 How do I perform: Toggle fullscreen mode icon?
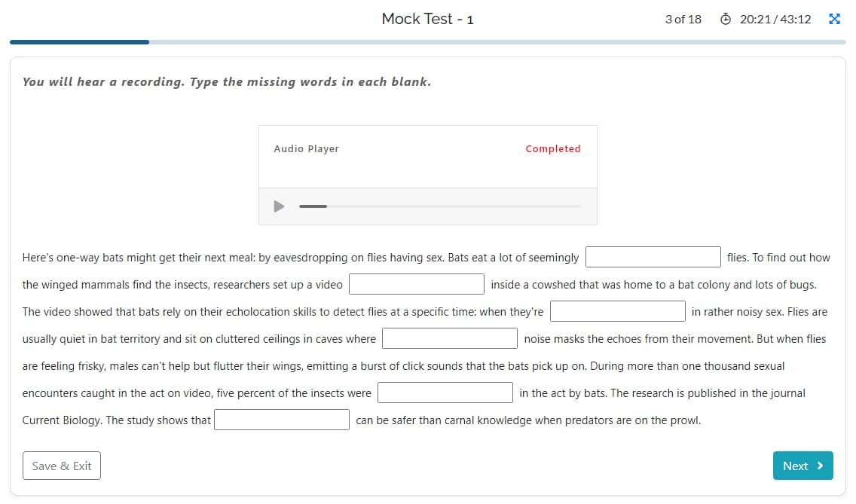tap(834, 19)
